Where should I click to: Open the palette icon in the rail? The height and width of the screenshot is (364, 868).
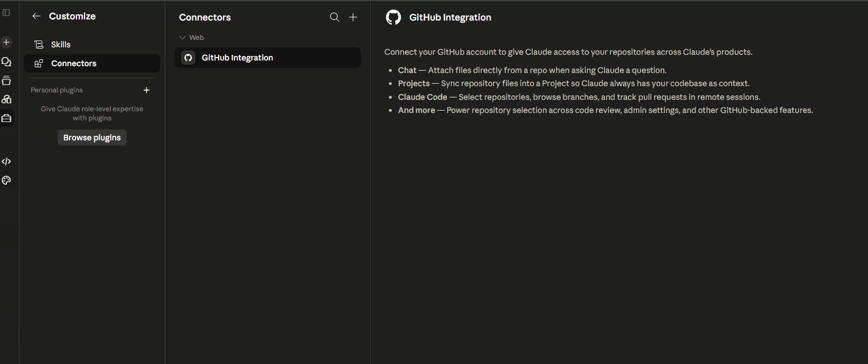(x=6, y=180)
